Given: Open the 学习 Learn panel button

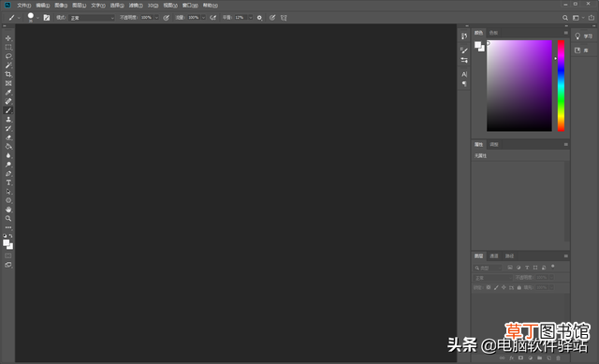Looking at the screenshot, I should (584, 36).
